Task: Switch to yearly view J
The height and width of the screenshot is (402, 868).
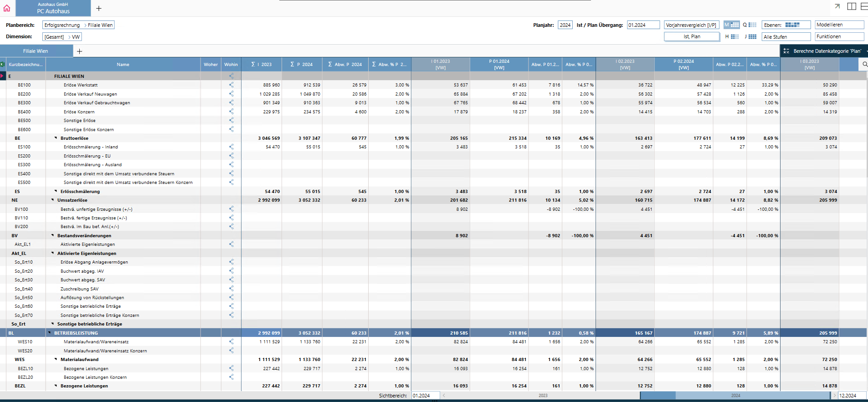Action: (750, 37)
